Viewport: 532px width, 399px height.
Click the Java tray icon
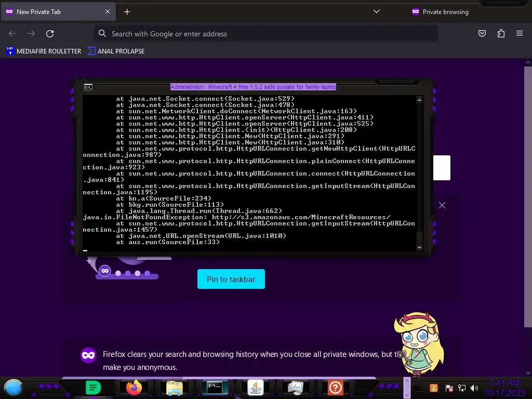point(434,388)
